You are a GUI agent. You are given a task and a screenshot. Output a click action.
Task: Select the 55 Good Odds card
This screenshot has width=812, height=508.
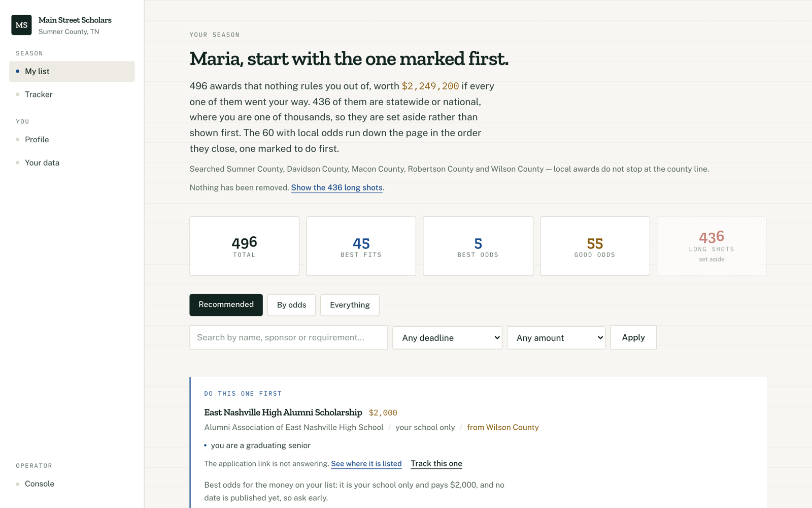595,246
